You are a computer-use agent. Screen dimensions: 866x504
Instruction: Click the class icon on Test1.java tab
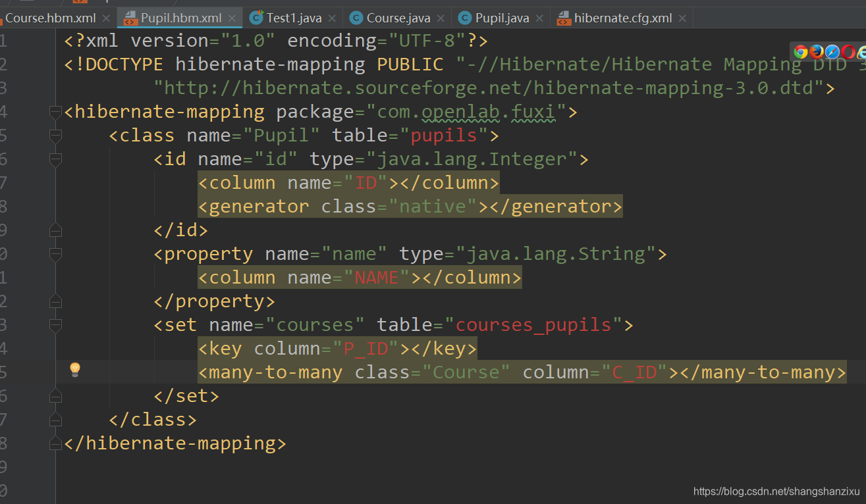point(256,18)
